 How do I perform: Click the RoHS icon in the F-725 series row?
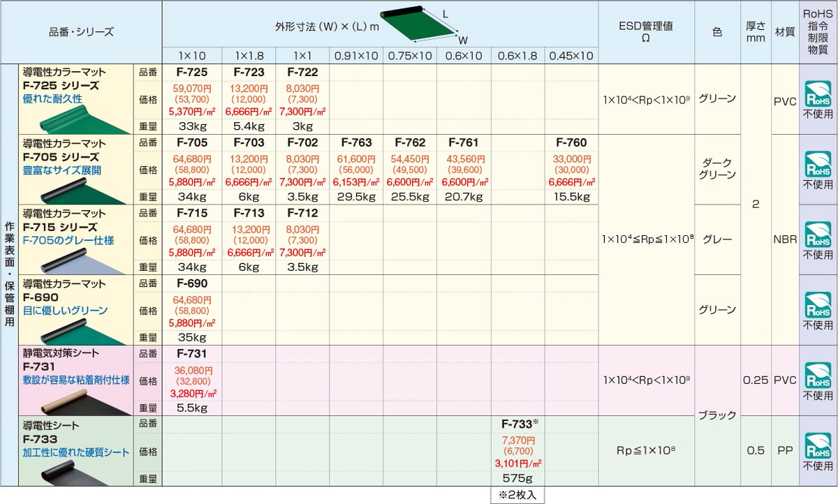(818, 94)
